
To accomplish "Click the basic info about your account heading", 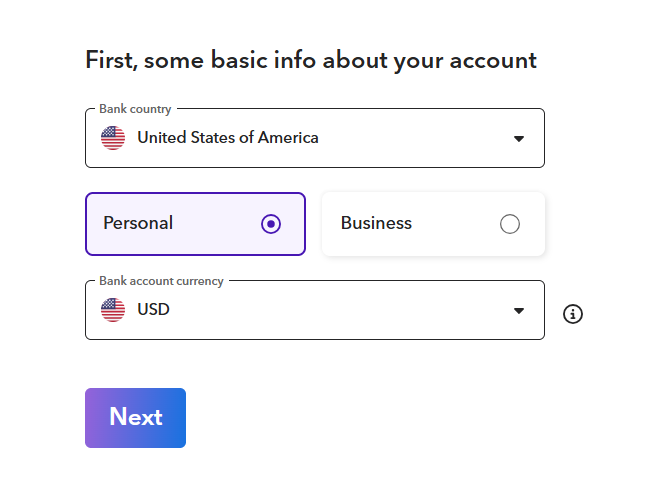I will point(311,60).
